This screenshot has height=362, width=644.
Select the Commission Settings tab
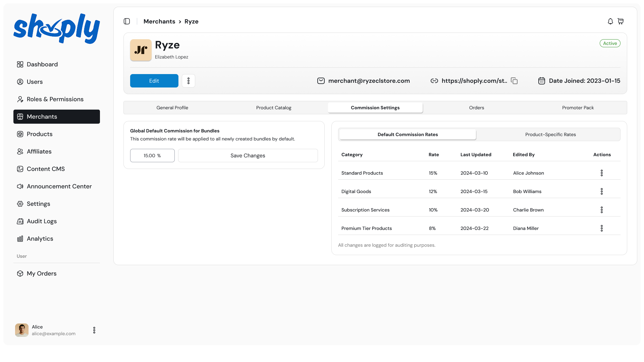click(375, 108)
